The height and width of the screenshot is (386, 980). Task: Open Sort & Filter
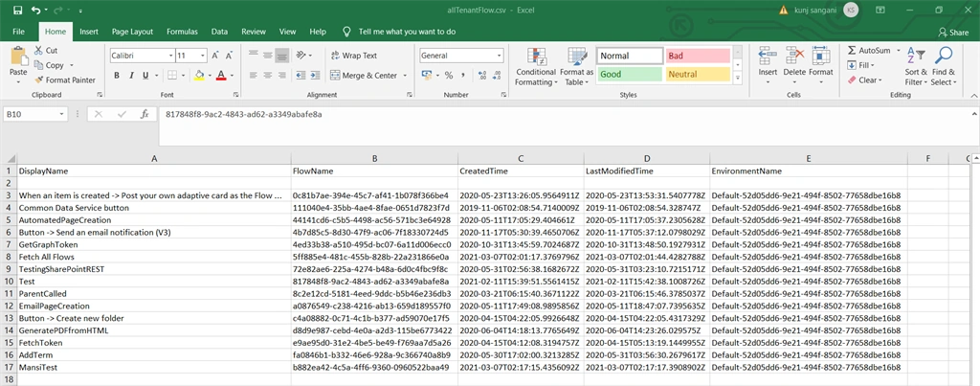click(x=916, y=66)
